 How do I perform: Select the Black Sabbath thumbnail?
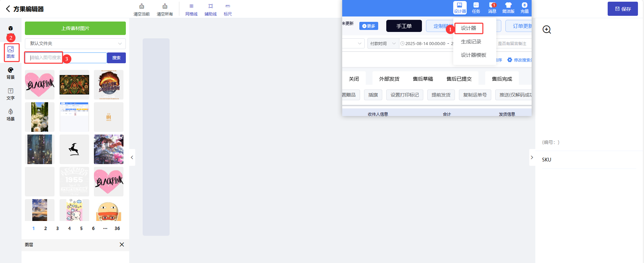coord(109,85)
